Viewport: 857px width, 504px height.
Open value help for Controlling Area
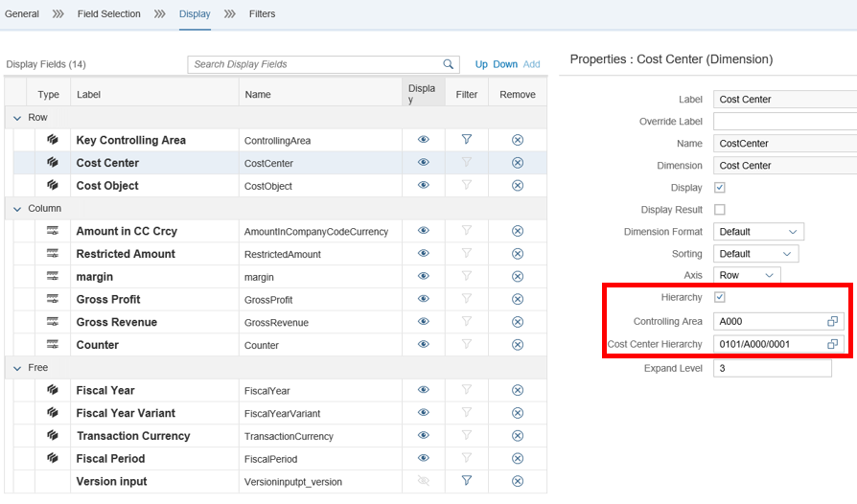[x=832, y=322]
